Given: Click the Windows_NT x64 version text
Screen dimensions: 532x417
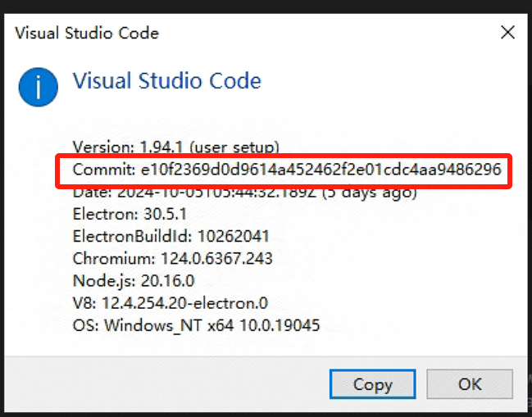Looking at the screenshot, I should [211, 325].
